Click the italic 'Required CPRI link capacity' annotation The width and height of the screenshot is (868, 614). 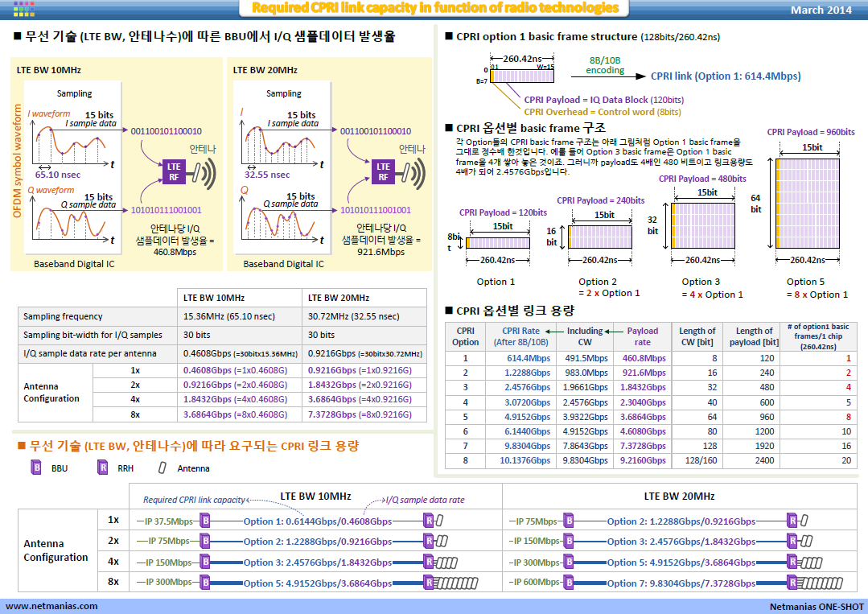[x=194, y=500]
